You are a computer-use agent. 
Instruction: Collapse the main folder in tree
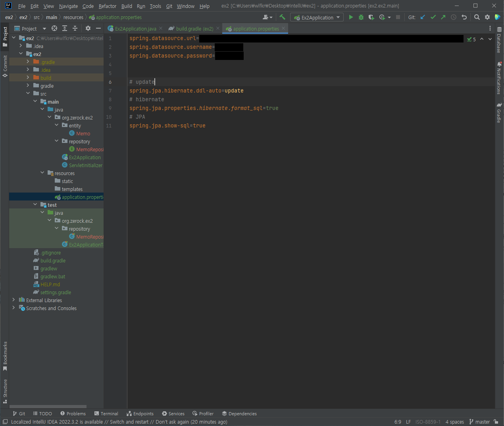pyautogui.click(x=35, y=101)
